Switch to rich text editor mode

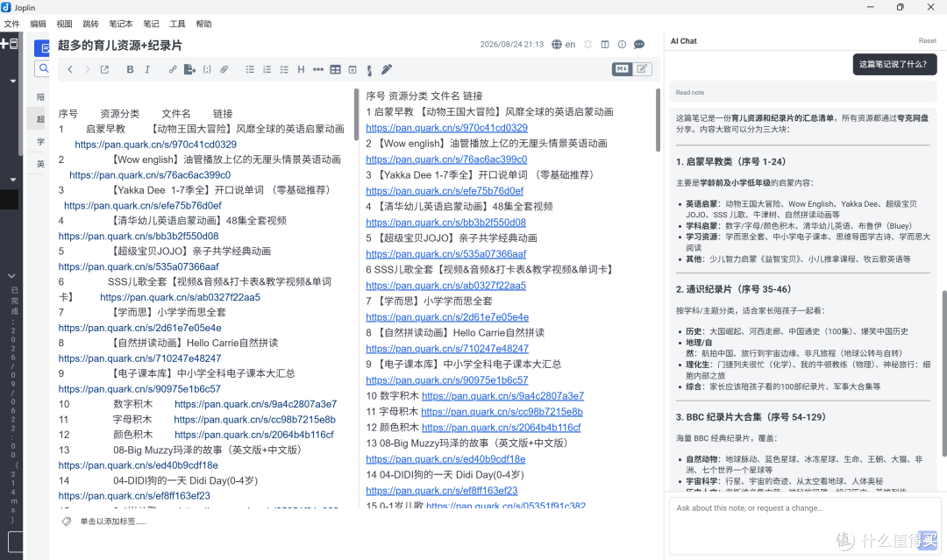641,68
